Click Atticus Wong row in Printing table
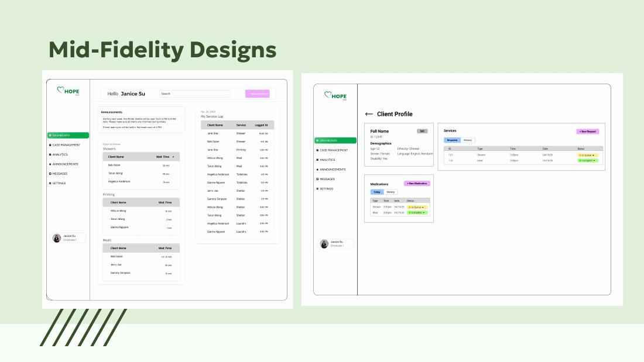This screenshot has height=362, width=644. tap(141, 211)
